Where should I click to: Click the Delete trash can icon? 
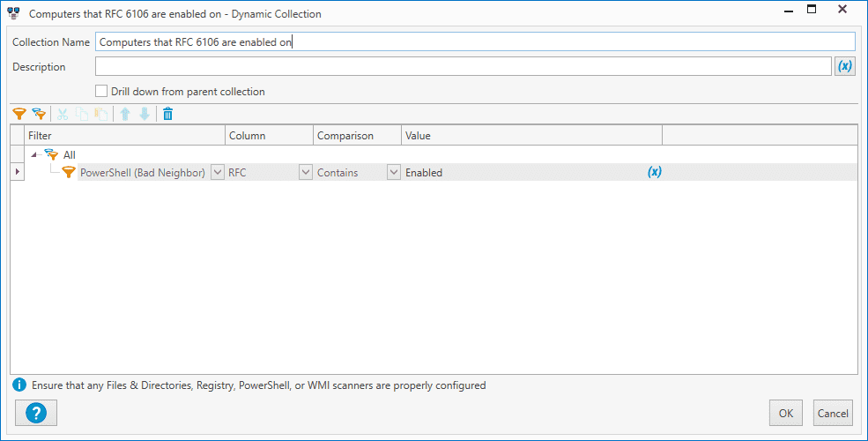167,114
